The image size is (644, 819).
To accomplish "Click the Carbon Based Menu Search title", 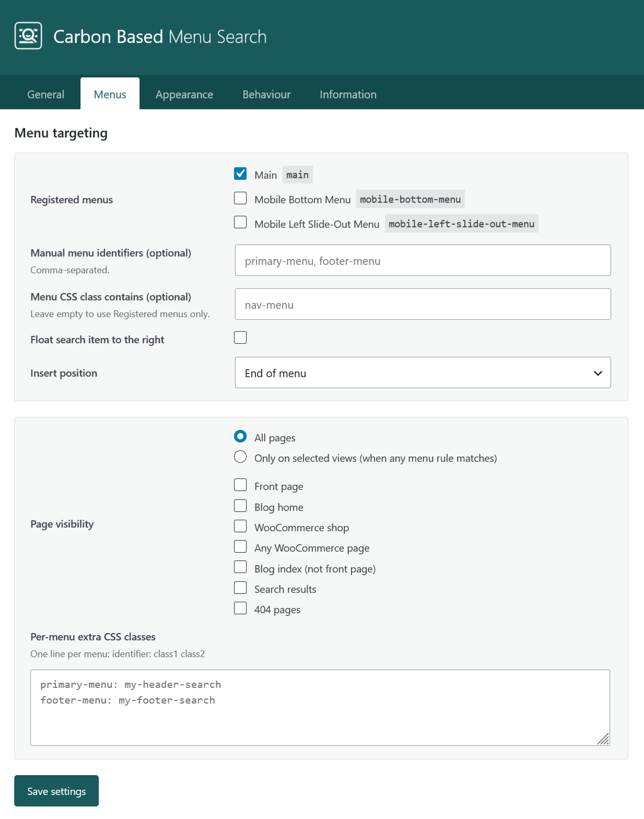I will (160, 37).
